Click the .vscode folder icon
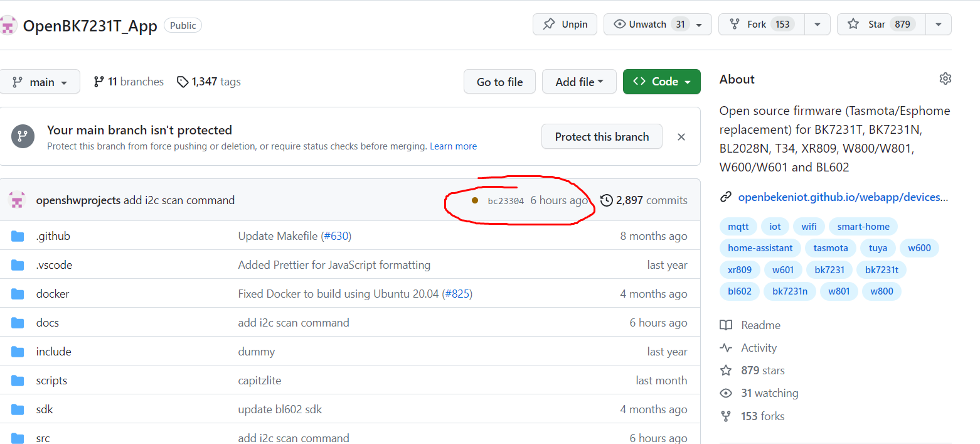The width and height of the screenshot is (980, 444). 18,265
